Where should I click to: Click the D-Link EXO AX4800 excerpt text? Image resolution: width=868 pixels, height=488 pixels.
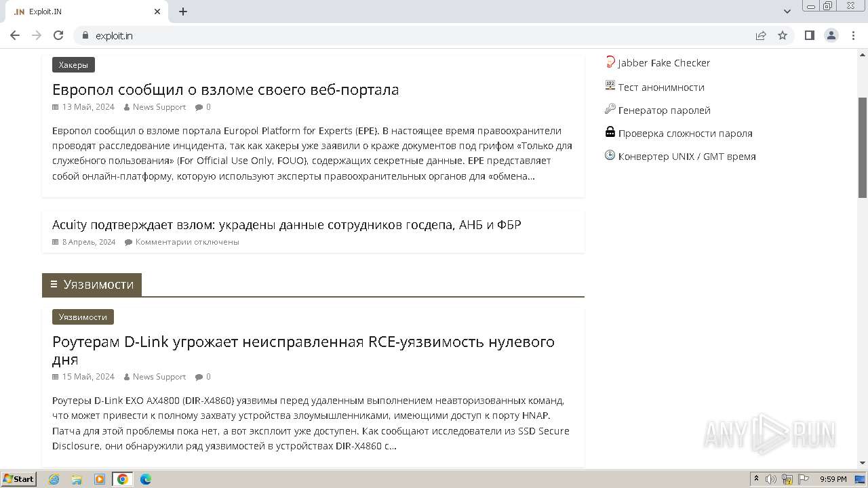311,423
